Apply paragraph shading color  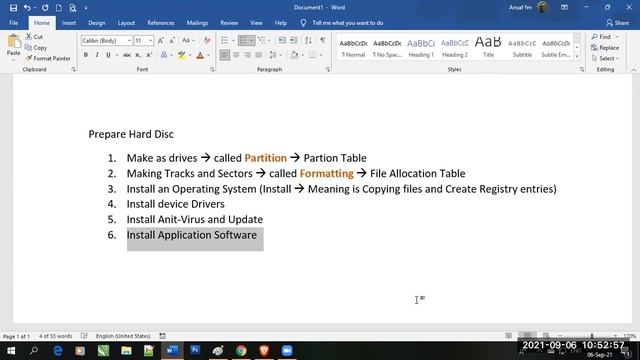294,55
